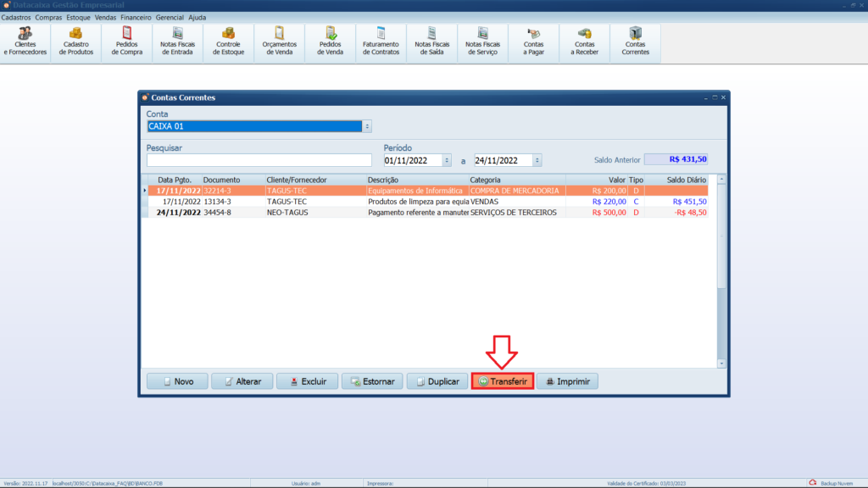Image resolution: width=868 pixels, height=488 pixels.
Task: Open the end date picker dropdown
Action: (x=537, y=160)
